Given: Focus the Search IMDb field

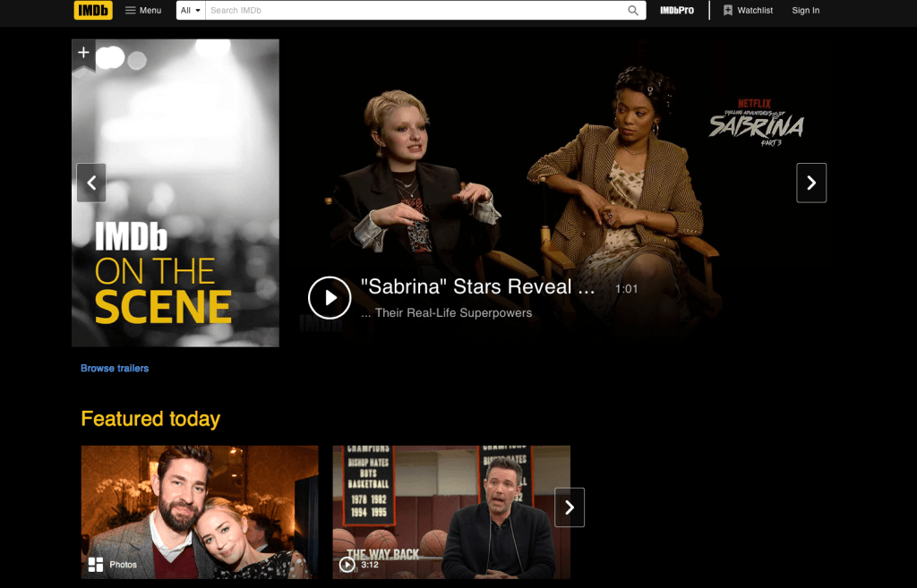Looking at the screenshot, I should (416, 10).
